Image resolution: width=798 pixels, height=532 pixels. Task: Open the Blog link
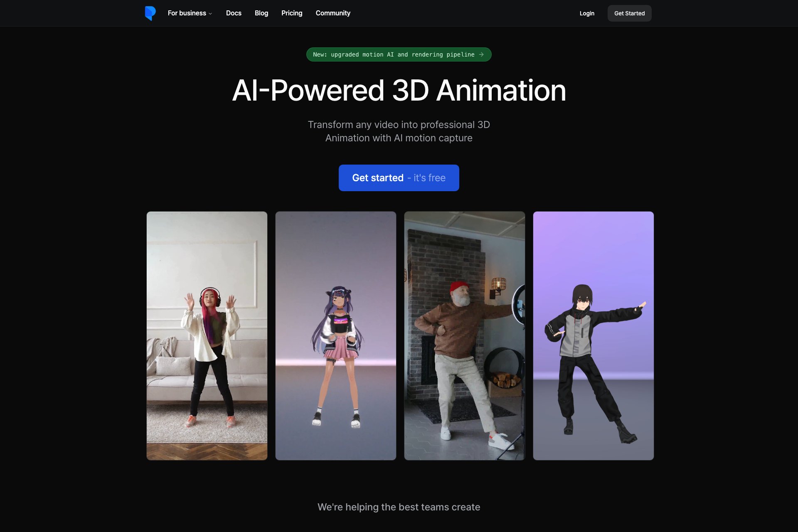click(x=261, y=13)
